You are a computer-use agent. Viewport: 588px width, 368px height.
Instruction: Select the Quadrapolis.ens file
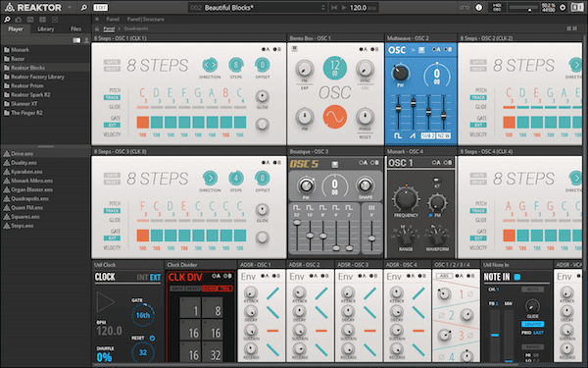coord(29,198)
